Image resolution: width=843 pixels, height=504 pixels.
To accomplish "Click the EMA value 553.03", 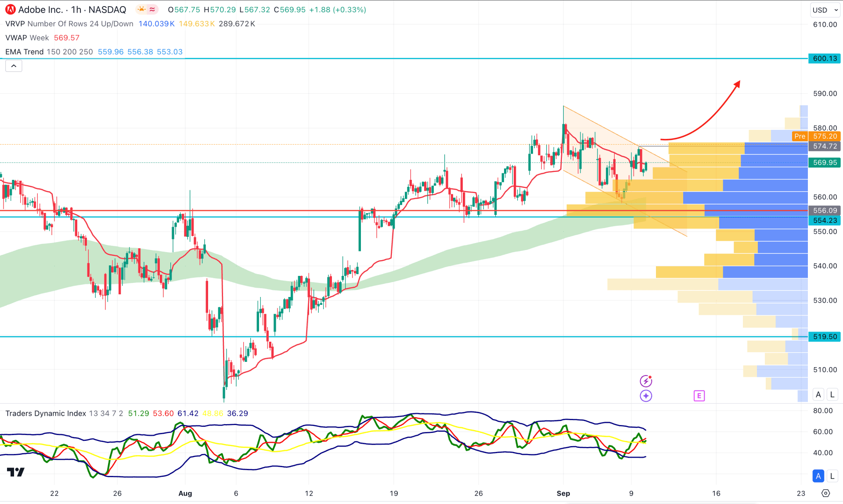I will pyautogui.click(x=169, y=52).
